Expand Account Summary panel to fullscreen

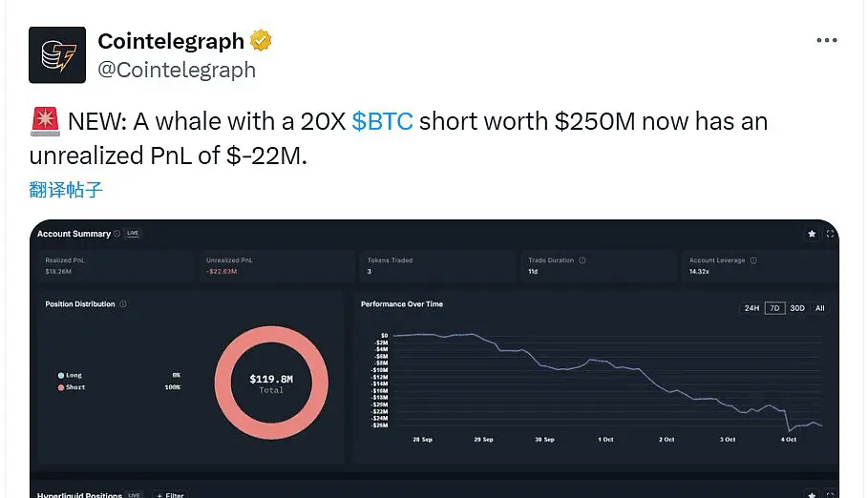pyautogui.click(x=830, y=234)
